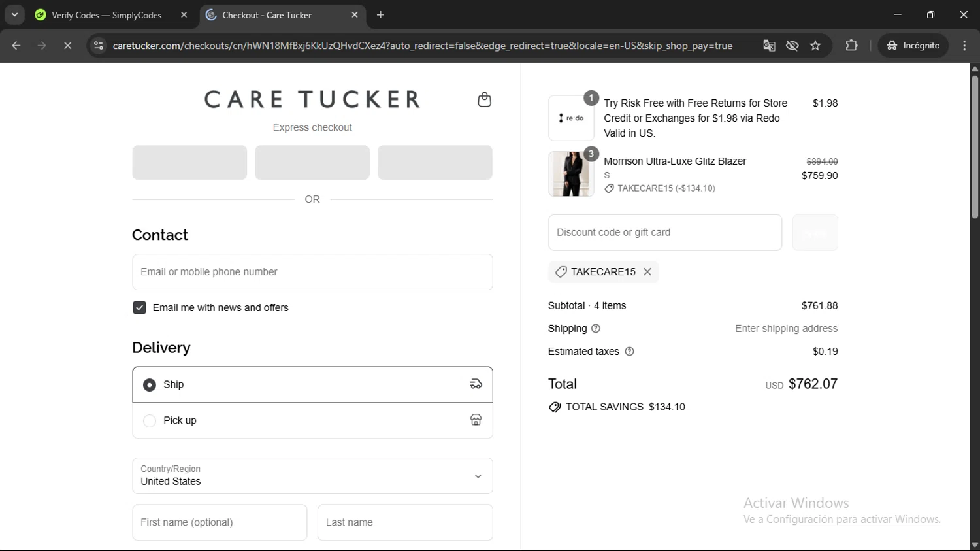Select the Pick up delivery option
This screenshot has width=980, height=551.
pos(312,420)
